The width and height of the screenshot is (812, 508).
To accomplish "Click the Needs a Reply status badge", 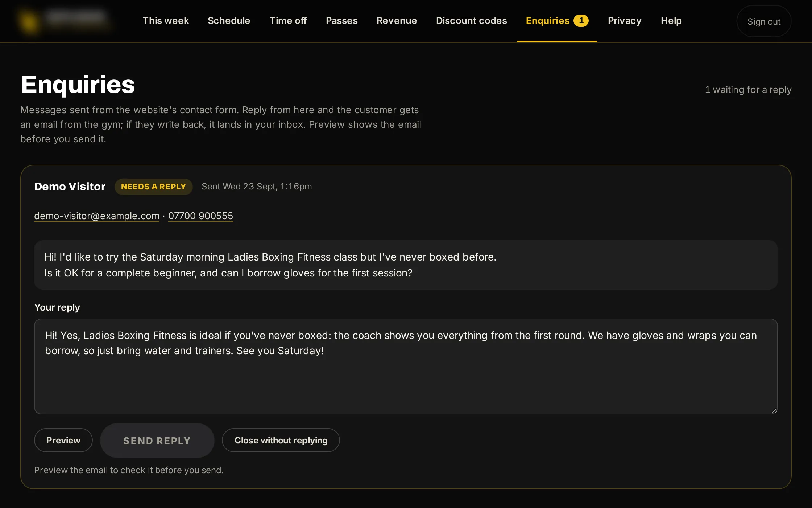I will (153, 187).
